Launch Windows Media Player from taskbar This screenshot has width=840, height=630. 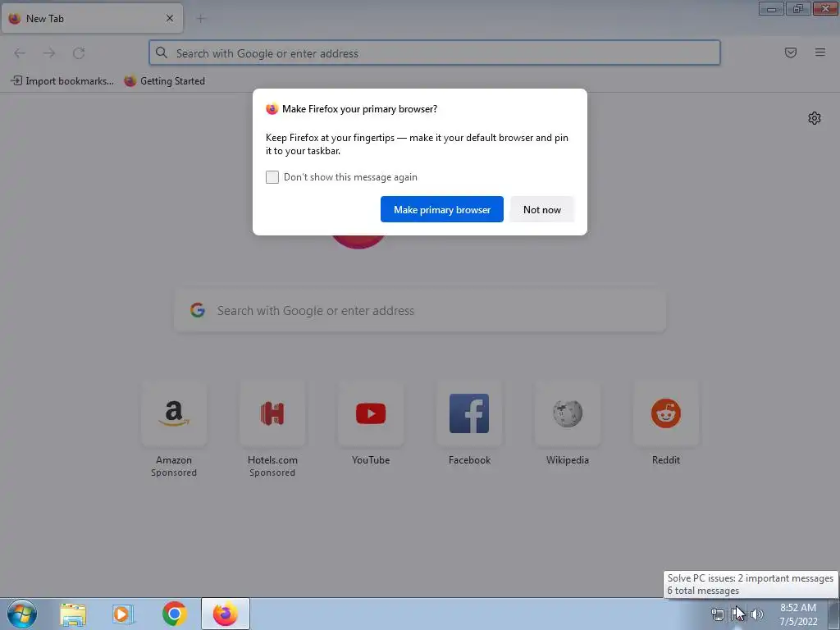[123, 614]
